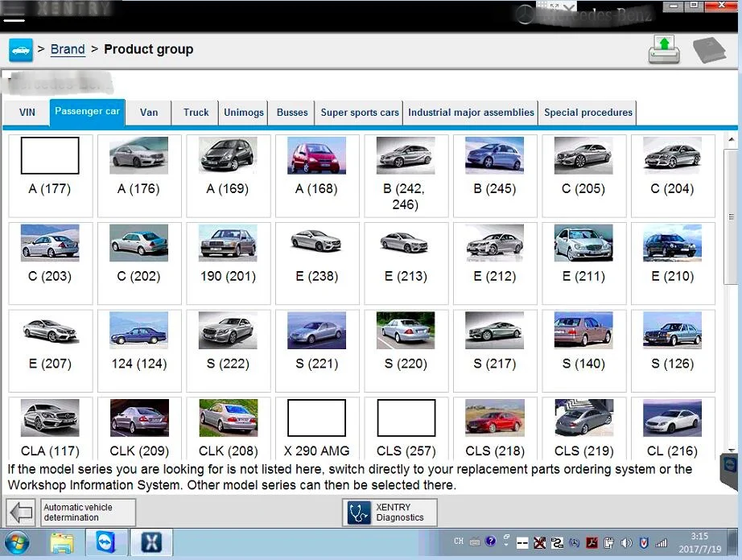Select the CLS (257) model series

(406, 429)
